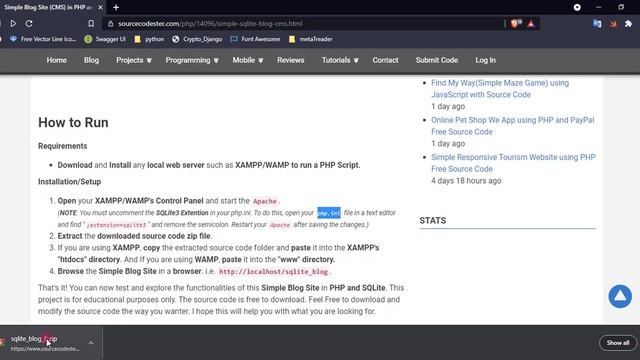This screenshot has width=640, height=360.
Task: Expand the sqlite_blog download options chevron
Action: click(91, 343)
